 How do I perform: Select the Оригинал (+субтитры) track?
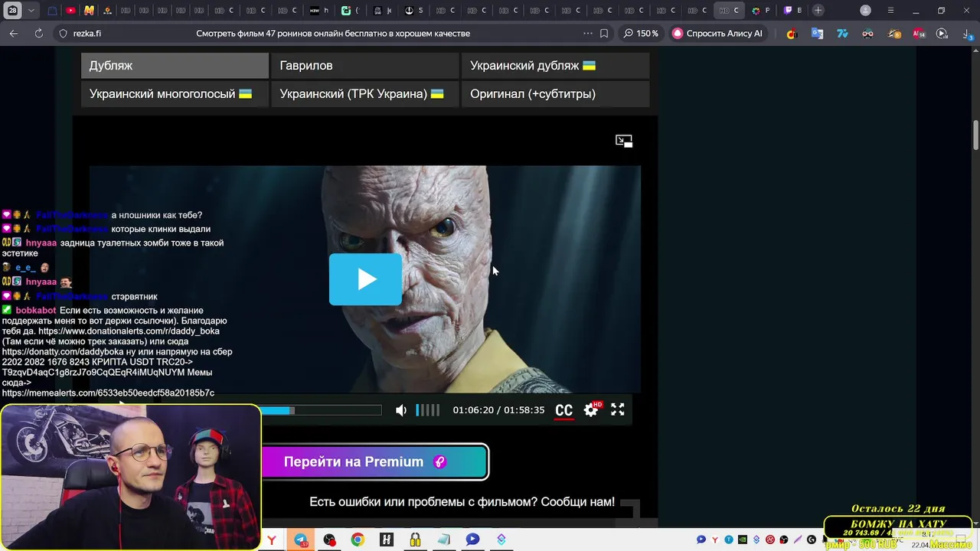555,94
